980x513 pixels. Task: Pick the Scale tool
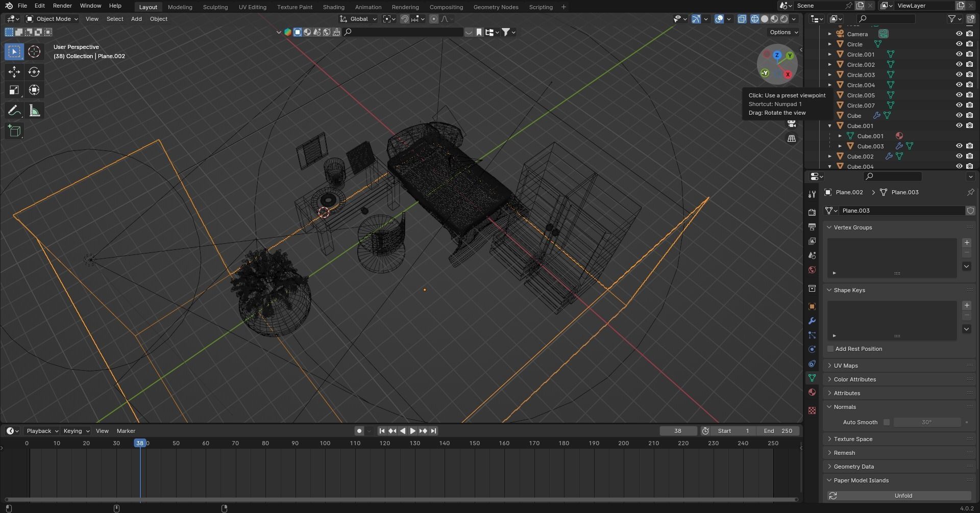click(x=14, y=90)
